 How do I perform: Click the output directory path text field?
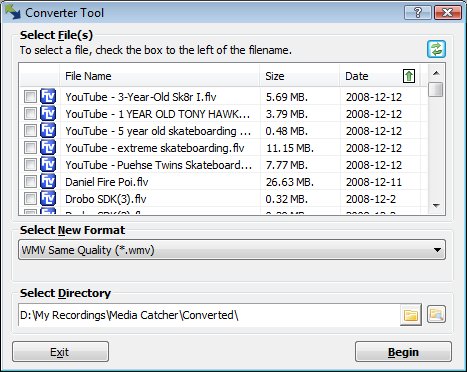tap(209, 315)
